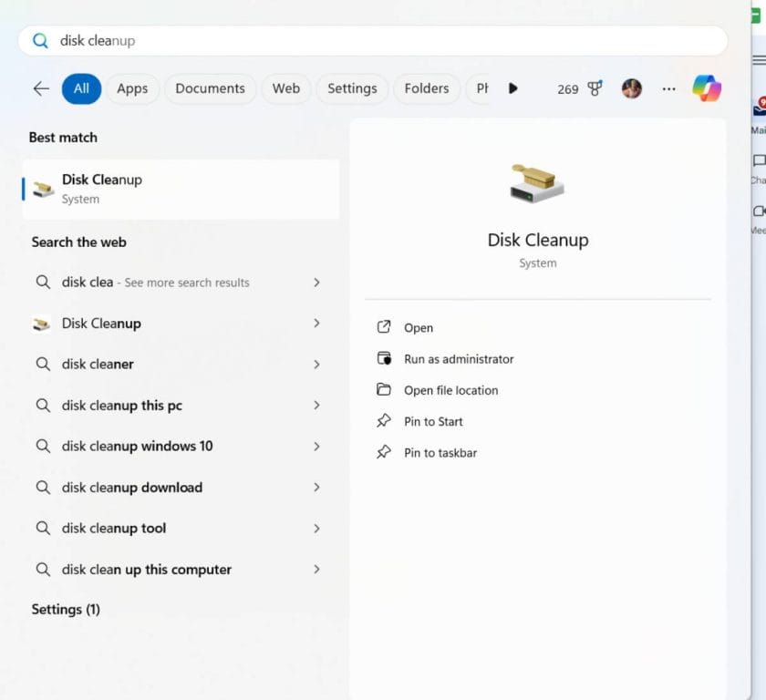
Task: Pin Disk Cleanup to taskbar
Action: click(x=438, y=452)
